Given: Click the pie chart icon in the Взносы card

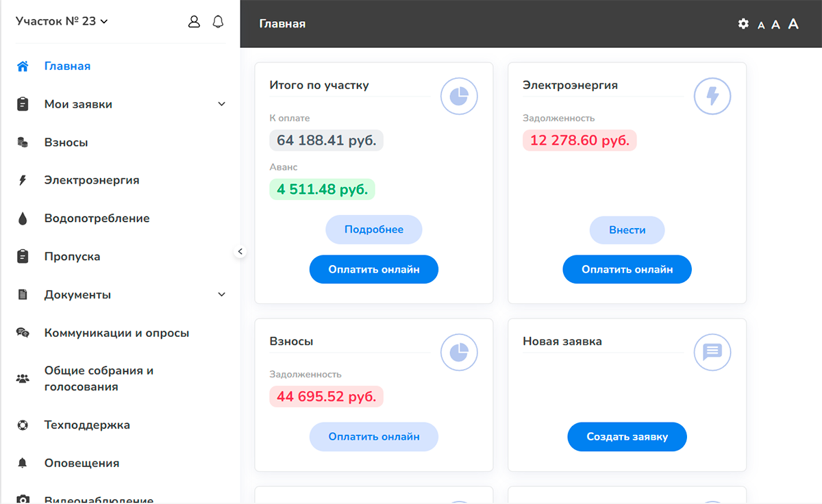Looking at the screenshot, I should click(459, 352).
